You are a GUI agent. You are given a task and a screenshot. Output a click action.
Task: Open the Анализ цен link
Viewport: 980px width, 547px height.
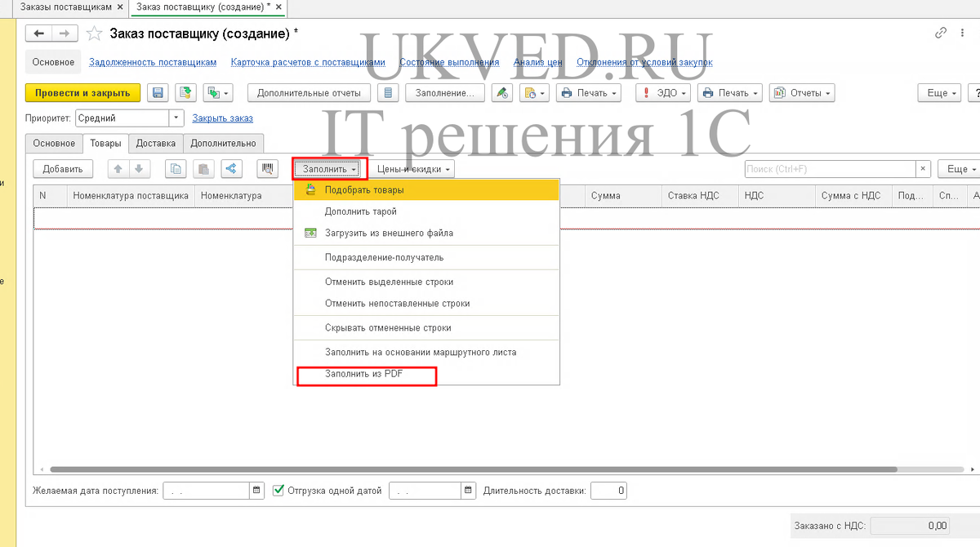coord(537,62)
